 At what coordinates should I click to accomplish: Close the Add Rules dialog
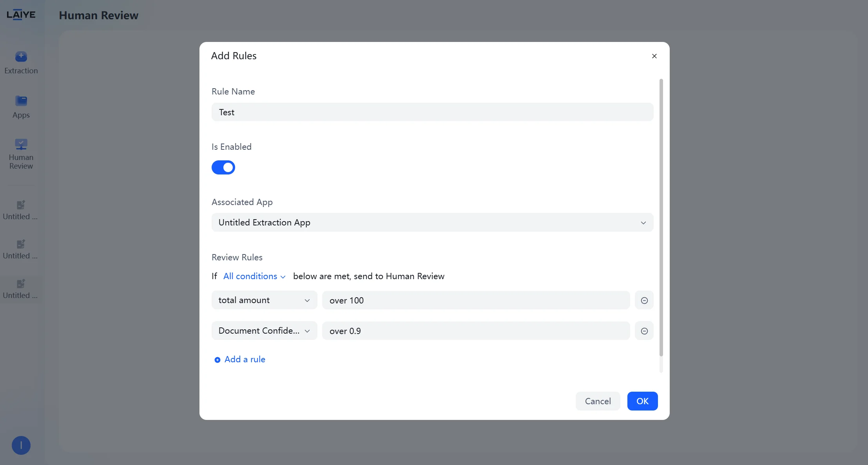pos(654,56)
